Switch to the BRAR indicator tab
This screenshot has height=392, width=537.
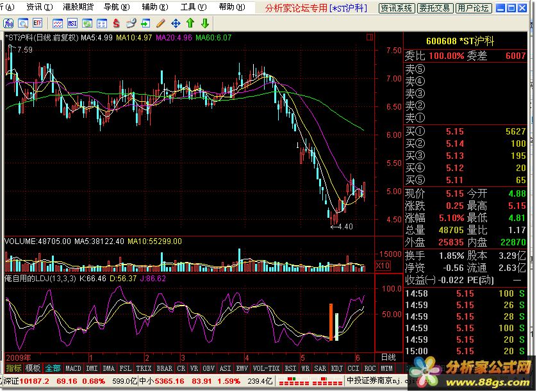(x=165, y=369)
